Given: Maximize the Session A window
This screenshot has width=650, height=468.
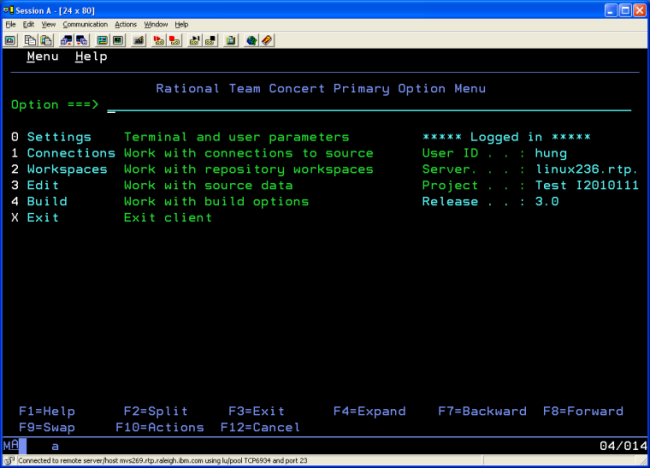Looking at the screenshot, I should click(x=625, y=10).
